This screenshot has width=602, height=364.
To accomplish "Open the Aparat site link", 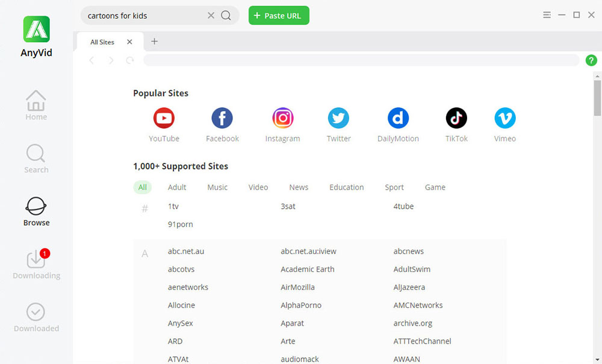I will [x=292, y=323].
